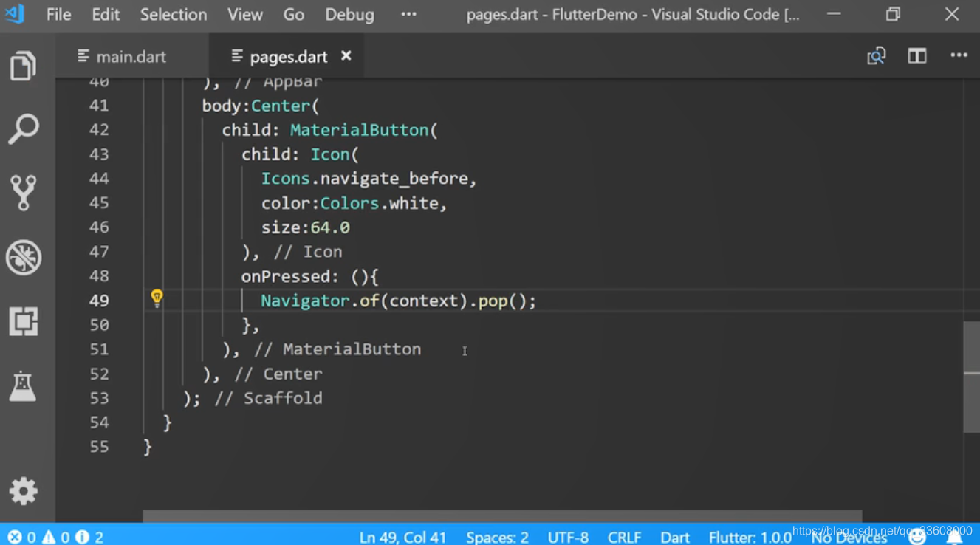Select the pages.dart tab
The width and height of the screenshot is (980, 545).
(x=288, y=57)
